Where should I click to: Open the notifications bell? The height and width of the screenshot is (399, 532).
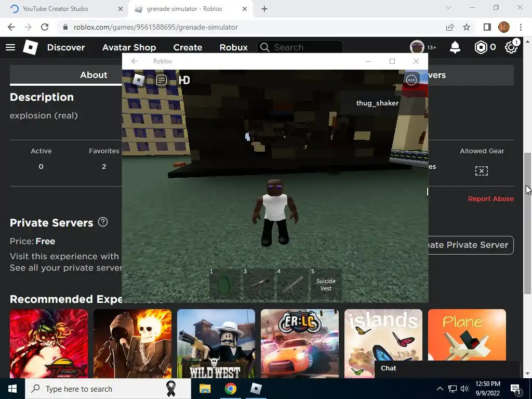click(455, 47)
